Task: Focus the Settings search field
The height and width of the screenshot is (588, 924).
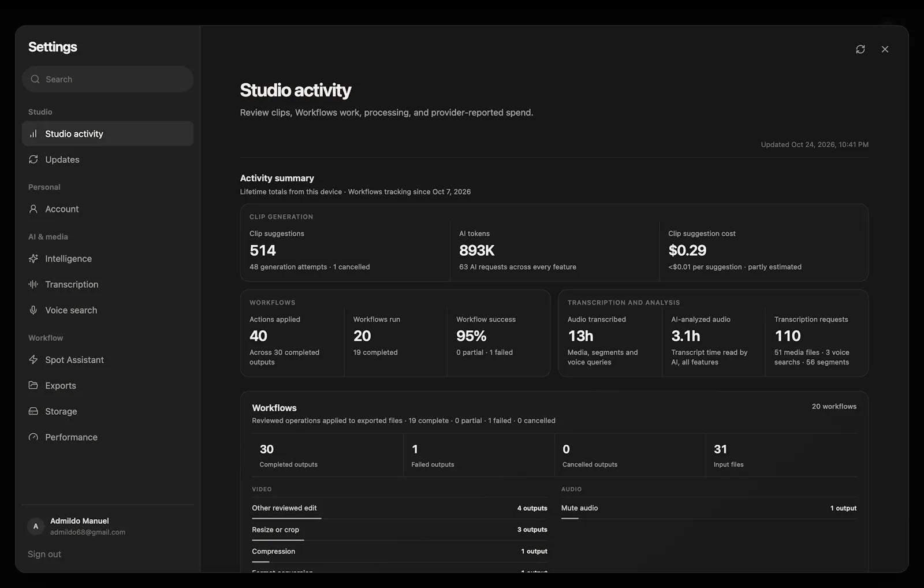Action: click(107, 79)
